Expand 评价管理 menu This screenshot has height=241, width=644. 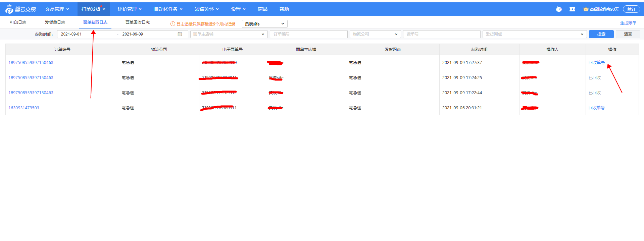point(130,9)
